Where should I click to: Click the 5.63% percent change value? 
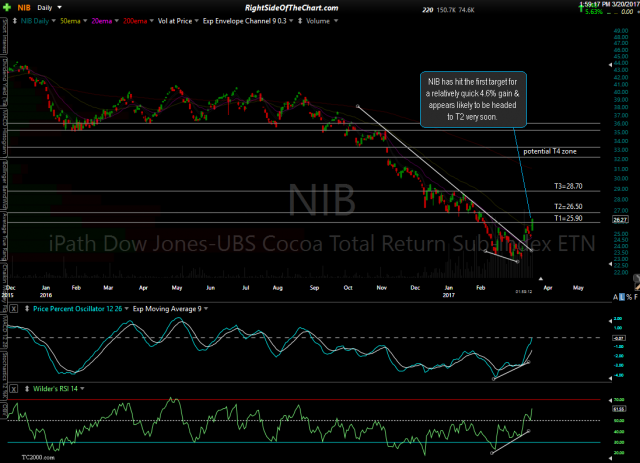click(594, 12)
